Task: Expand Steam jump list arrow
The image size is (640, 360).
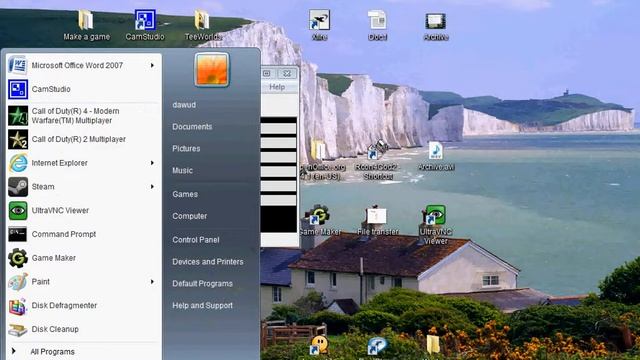Action: pyautogui.click(x=152, y=187)
